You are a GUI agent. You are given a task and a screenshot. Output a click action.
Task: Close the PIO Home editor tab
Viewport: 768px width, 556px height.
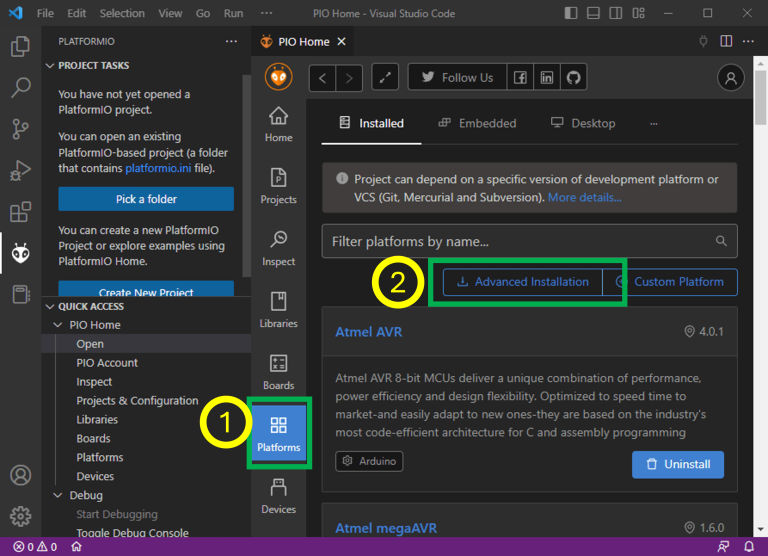[x=341, y=42]
